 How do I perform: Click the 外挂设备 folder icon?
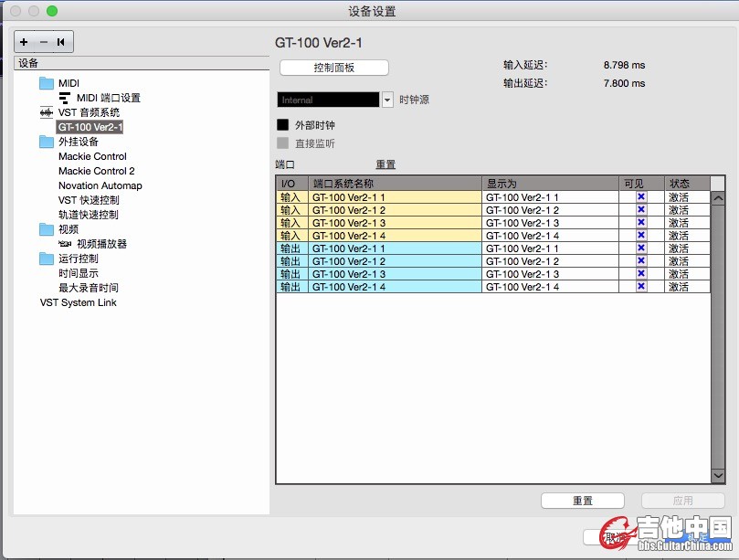47,142
